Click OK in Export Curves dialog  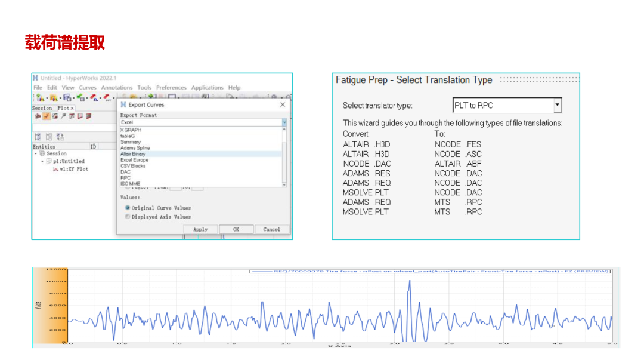pos(236,229)
